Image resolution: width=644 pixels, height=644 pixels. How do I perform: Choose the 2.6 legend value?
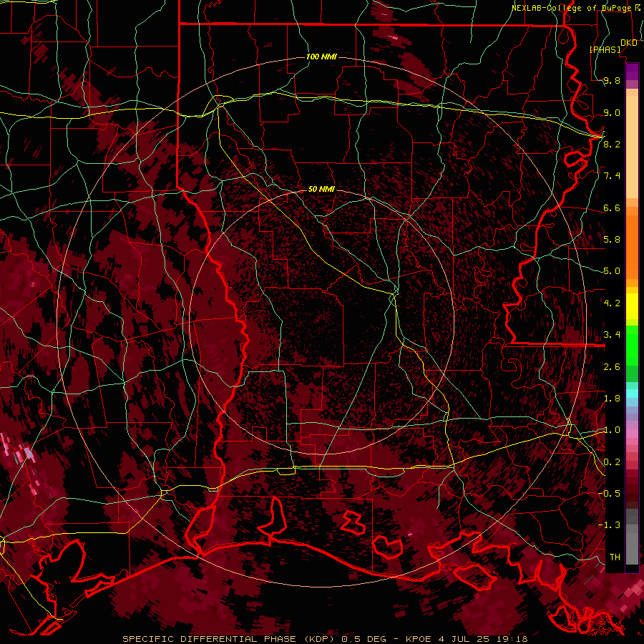(x=612, y=366)
